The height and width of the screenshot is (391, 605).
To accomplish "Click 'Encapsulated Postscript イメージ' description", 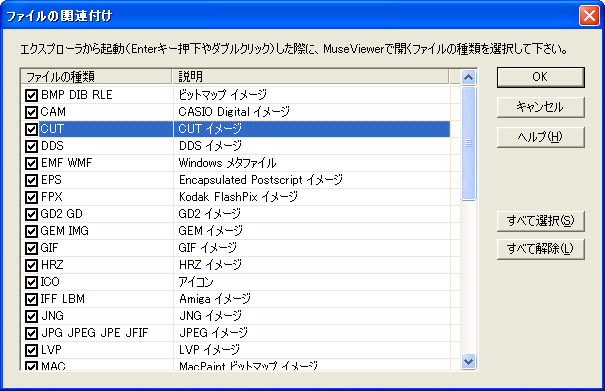I will tap(261, 180).
